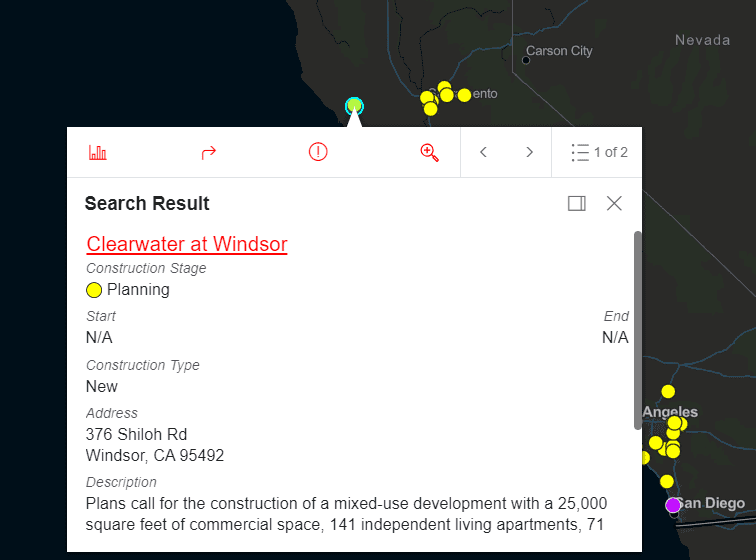Screen dimensions: 756x560
Task: Close the Search Result popup
Action: pos(614,203)
